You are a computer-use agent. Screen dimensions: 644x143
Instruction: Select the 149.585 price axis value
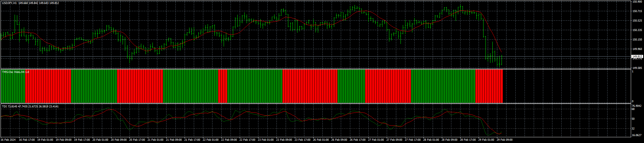(x=637, y=68)
